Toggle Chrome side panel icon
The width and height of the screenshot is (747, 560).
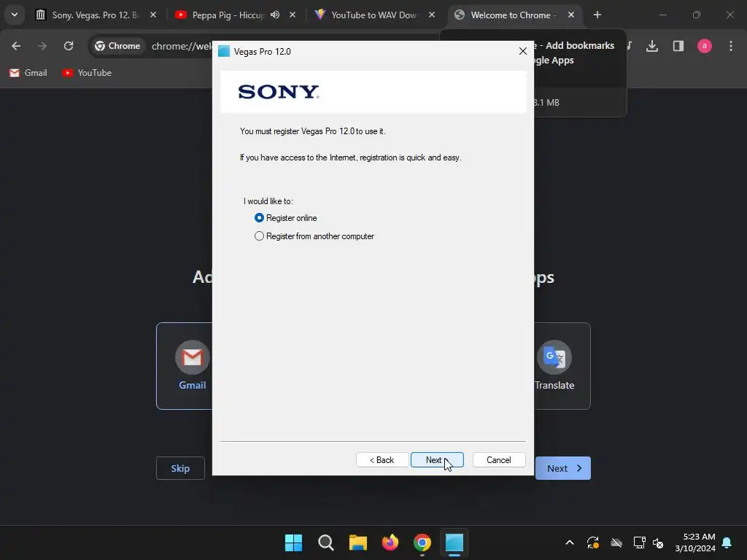click(678, 46)
